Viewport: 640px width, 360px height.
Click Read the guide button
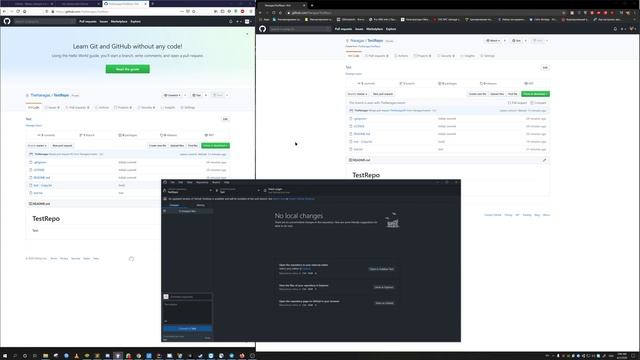pyautogui.click(x=127, y=69)
